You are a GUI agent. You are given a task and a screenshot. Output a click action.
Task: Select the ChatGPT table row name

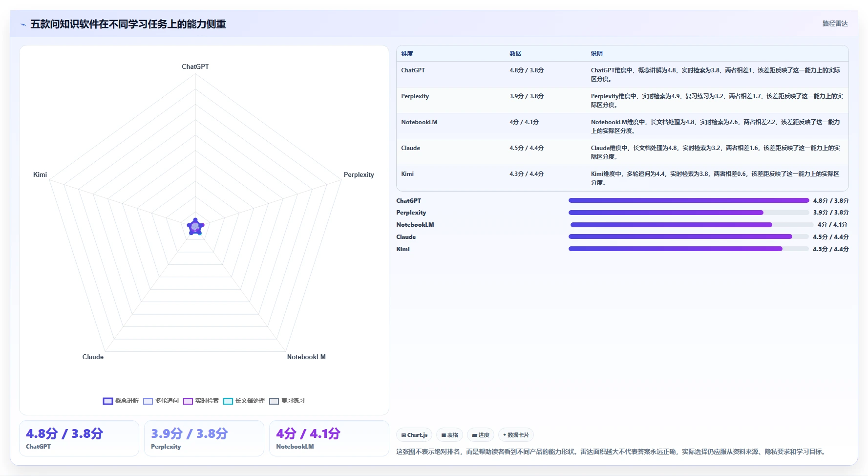coord(413,70)
